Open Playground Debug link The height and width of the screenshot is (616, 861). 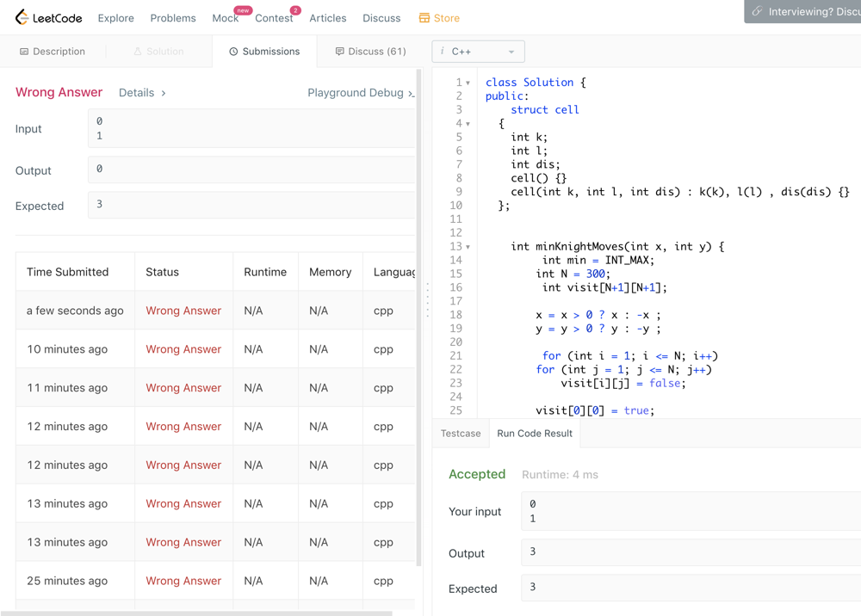click(x=361, y=93)
